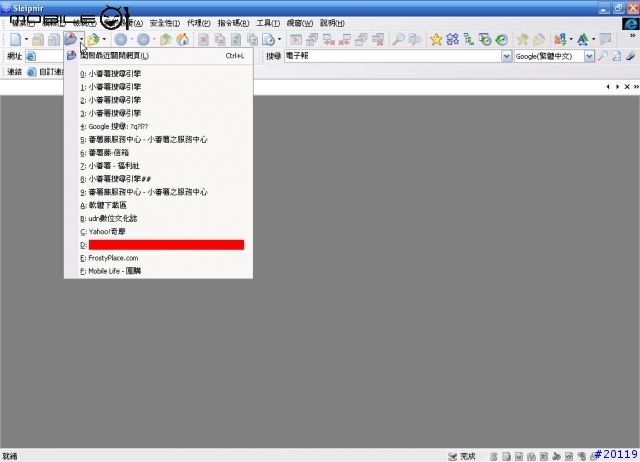The width and height of the screenshot is (640, 462).
Task: Toggle the recently closed pages dropdown arrow
Action: tap(82, 40)
